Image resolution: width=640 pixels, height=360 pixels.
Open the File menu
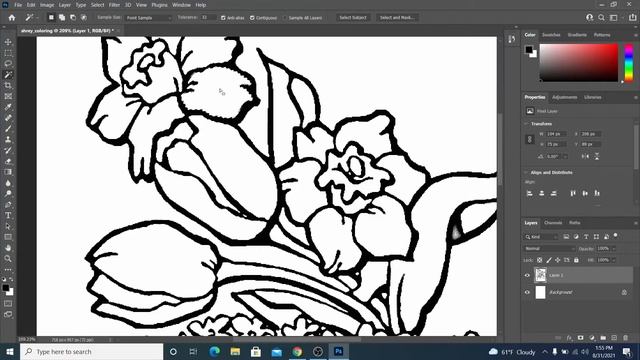click(x=18, y=5)
